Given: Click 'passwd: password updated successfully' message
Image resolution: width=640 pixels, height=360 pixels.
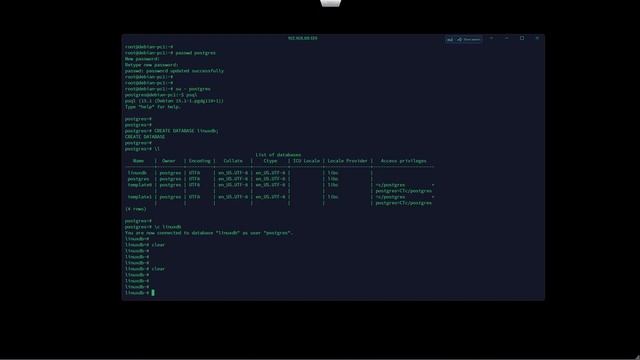Looking at the screenshot, I should (x=174, y=71).
